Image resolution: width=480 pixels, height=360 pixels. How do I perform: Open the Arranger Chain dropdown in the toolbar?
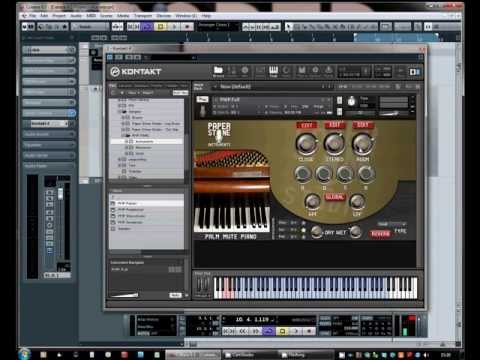tap(218, 25)
